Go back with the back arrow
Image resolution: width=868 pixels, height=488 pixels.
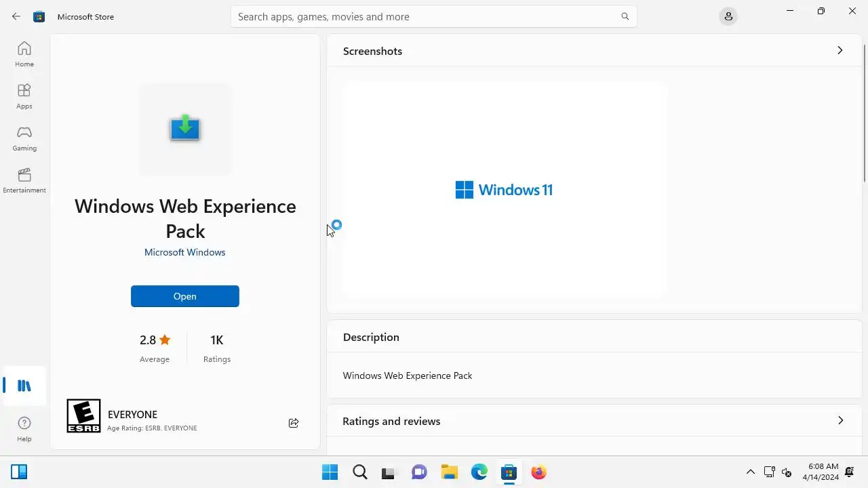(x=16, y=16)
